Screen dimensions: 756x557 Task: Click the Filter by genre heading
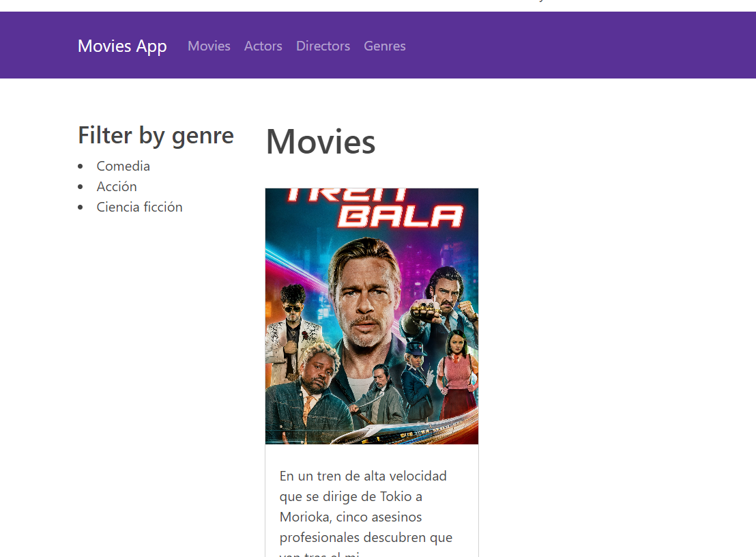156,136
